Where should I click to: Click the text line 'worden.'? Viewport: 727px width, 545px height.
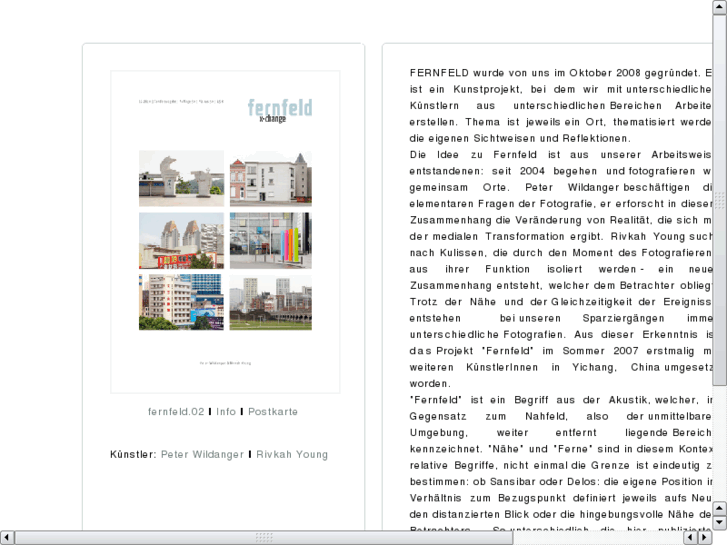[430, 384]
